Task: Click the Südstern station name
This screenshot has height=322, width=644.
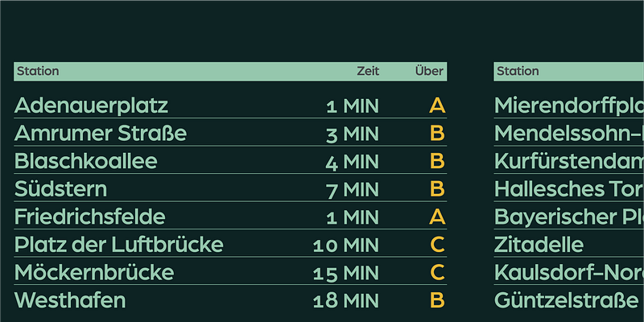Action: 60,189
